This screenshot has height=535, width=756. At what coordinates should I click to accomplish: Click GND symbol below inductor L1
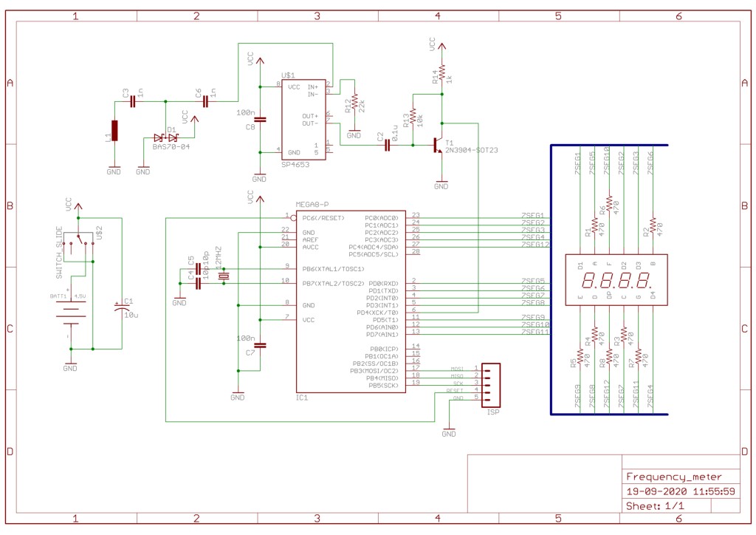tap(114, 169)
